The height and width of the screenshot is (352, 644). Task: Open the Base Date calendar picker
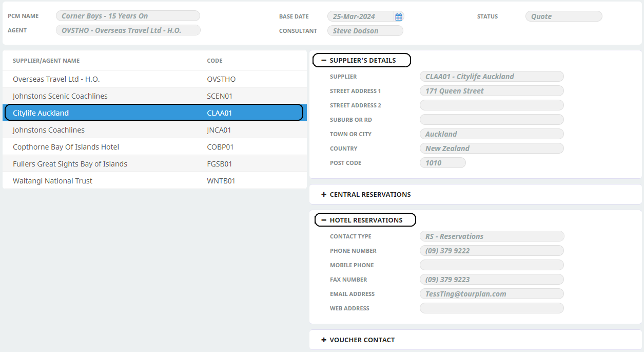pyautogui.click(x=398, y=16)
